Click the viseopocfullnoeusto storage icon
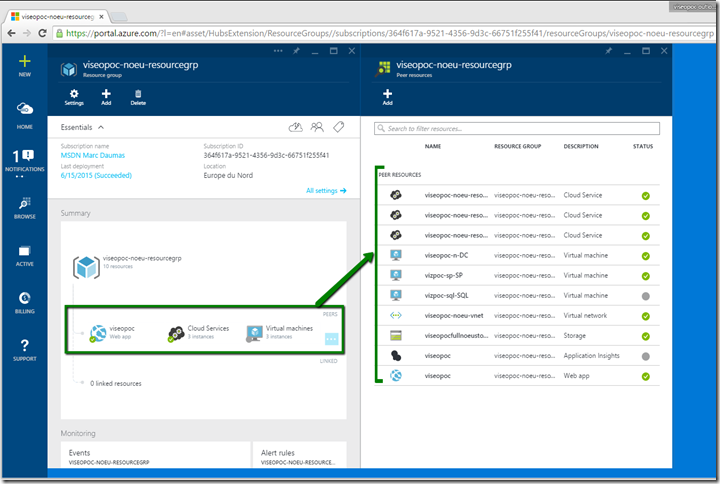This screenshot has height=484, width=720. click(396, 336)
